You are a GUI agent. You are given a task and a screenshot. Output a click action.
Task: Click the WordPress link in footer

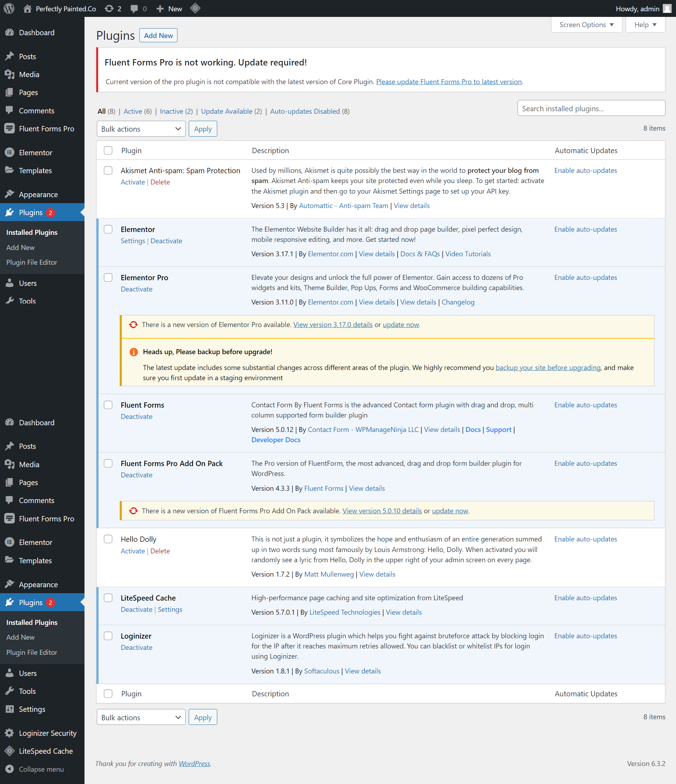click(195, 764)
